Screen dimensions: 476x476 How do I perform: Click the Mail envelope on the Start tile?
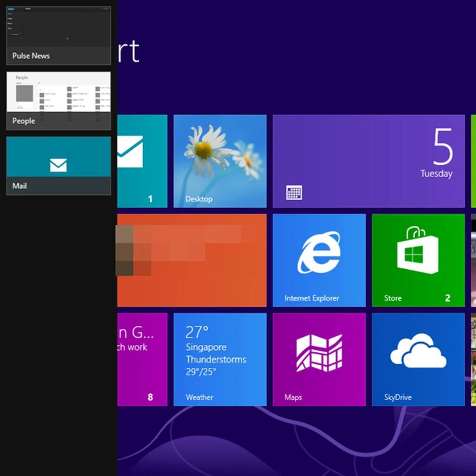[x=131, y=152]
